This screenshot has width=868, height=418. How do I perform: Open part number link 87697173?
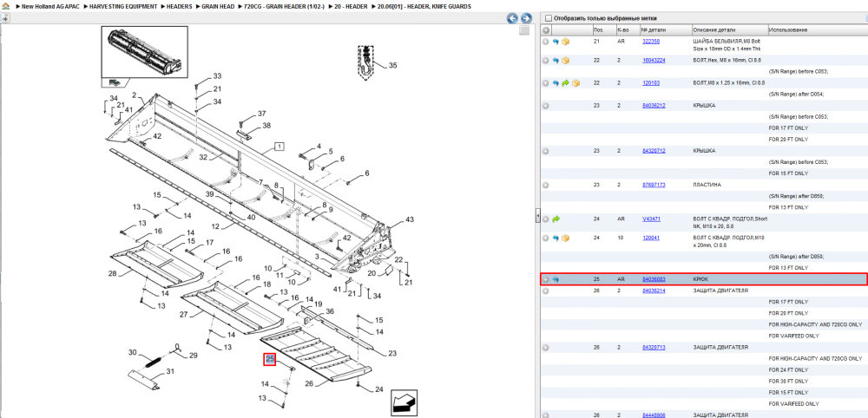654,186
